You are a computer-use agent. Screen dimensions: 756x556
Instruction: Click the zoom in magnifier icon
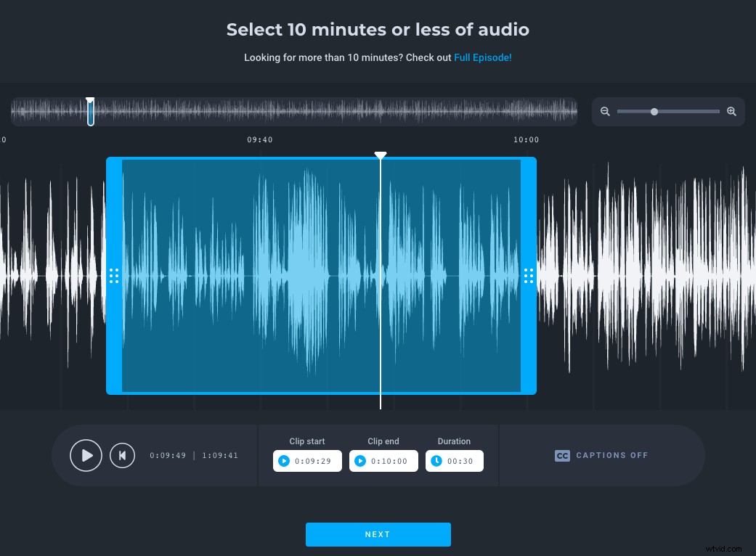731,111
